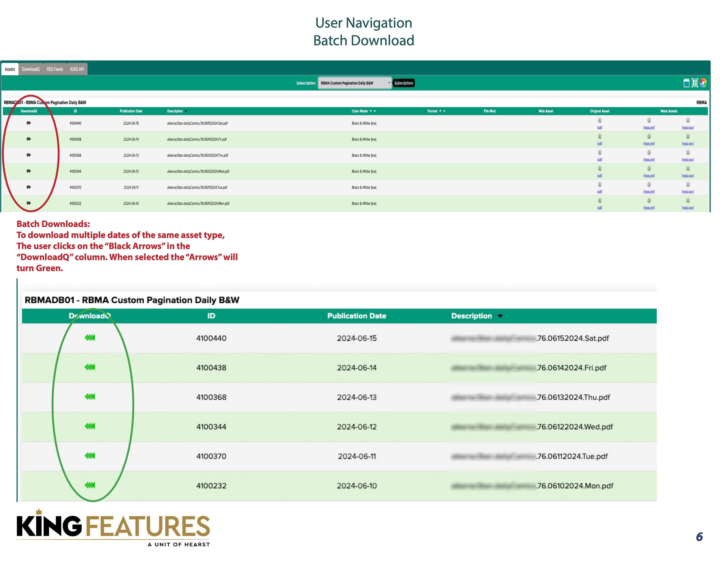
Task: Open the KDIG API tab
Action: coord(77,69)
